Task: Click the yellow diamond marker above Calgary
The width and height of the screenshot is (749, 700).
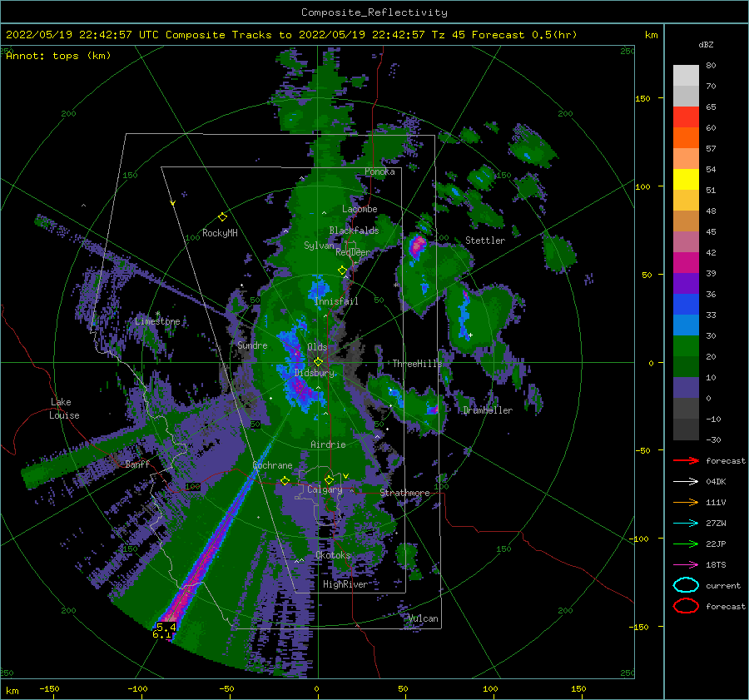Action: (x=329, y=479)
